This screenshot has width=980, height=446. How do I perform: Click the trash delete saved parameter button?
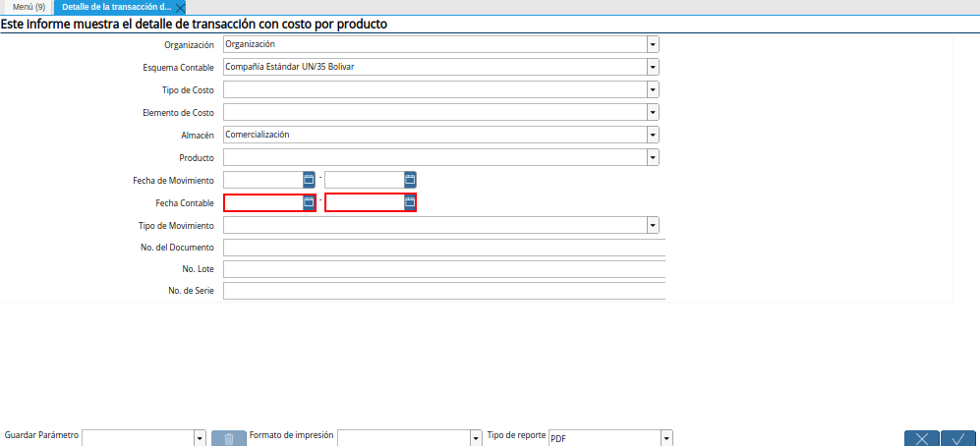pos(228,438)
